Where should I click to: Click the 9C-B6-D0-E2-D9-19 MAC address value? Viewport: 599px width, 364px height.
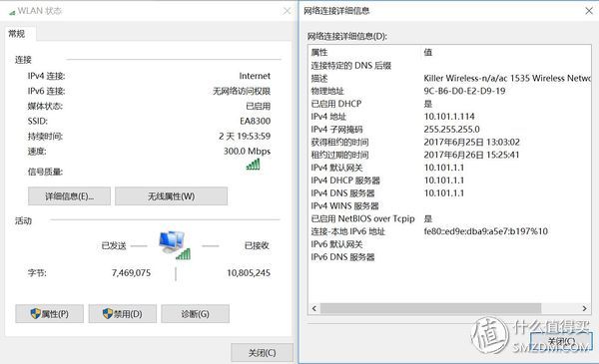point(464,91)
